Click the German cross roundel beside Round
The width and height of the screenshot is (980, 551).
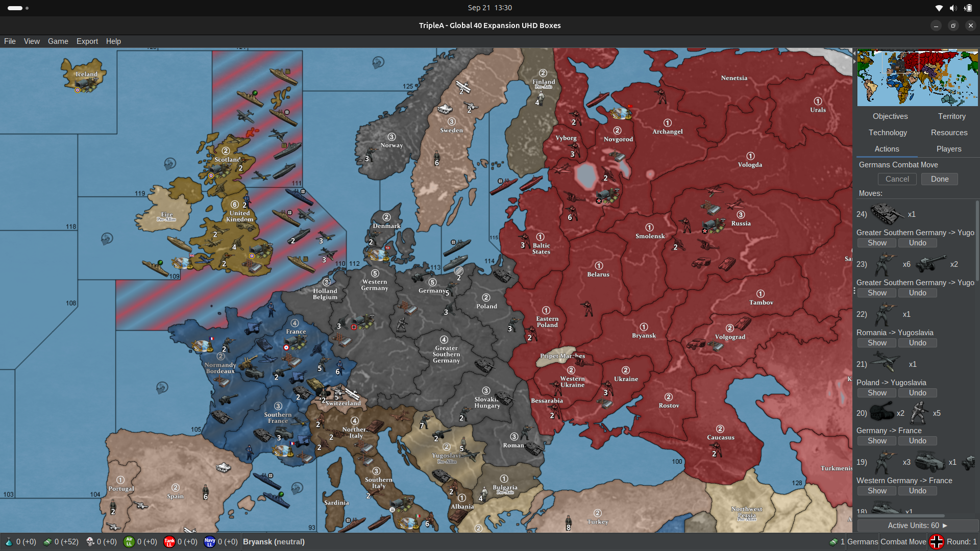point(937,542)
